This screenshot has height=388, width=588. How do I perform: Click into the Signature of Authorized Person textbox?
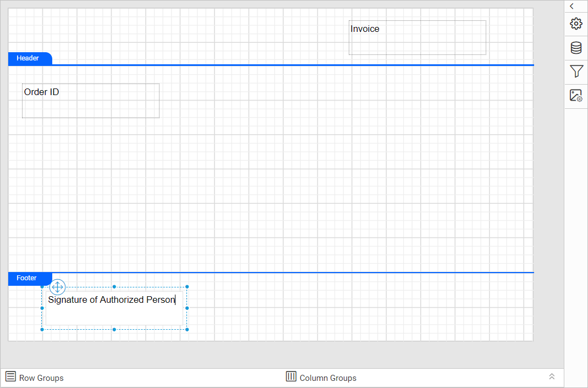(x=114, y=308)
